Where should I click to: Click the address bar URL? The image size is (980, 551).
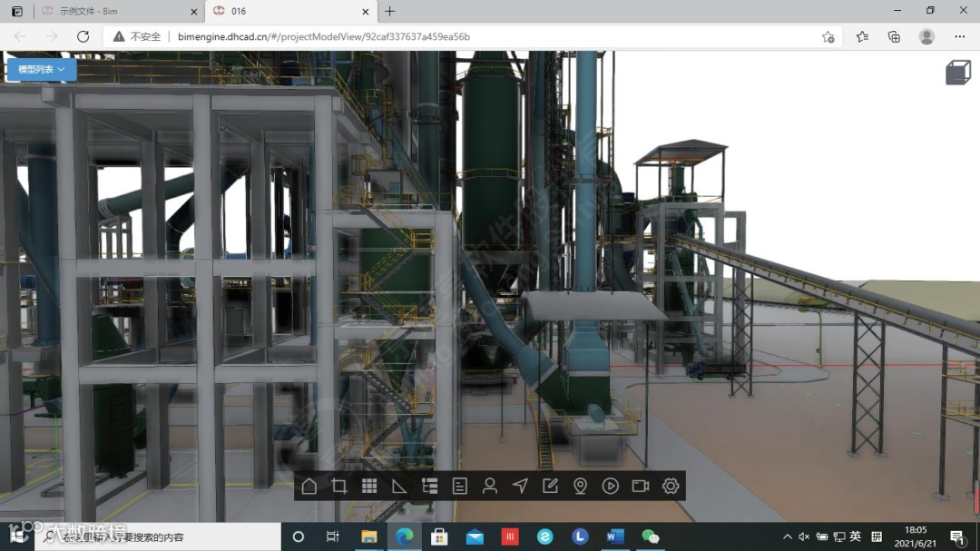pyautogui.click(x=324, y=37)
